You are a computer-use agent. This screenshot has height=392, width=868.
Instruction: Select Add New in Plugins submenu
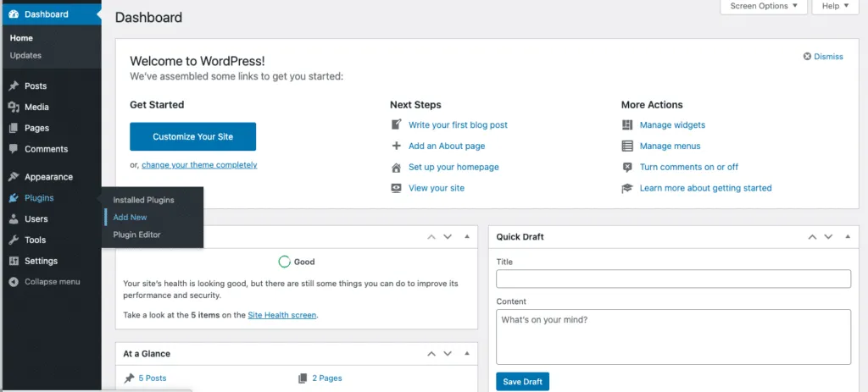[131, 218]
